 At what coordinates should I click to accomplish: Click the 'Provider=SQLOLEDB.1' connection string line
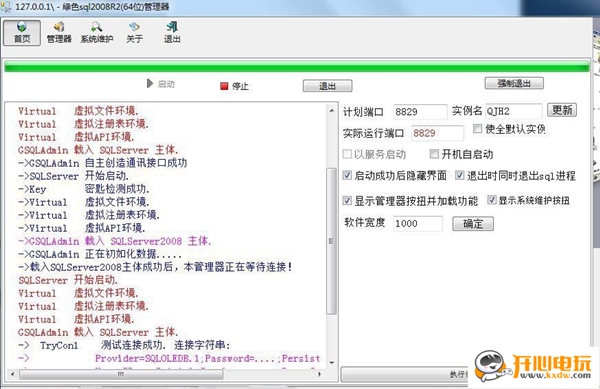(207, 358)
